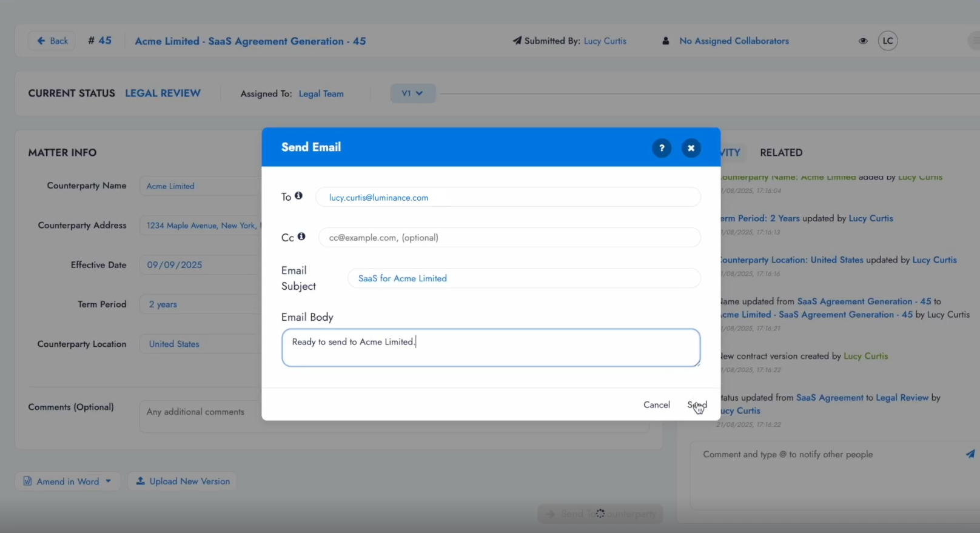The height and width of the screenshot is (533, 980).
Task: Click New contract version created activity entry
Action: 804,356
